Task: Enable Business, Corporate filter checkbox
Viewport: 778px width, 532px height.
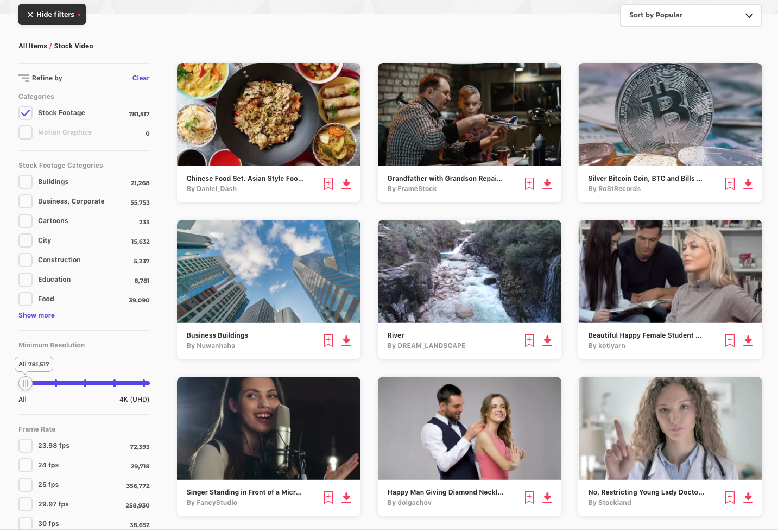Action: (26, 201)
